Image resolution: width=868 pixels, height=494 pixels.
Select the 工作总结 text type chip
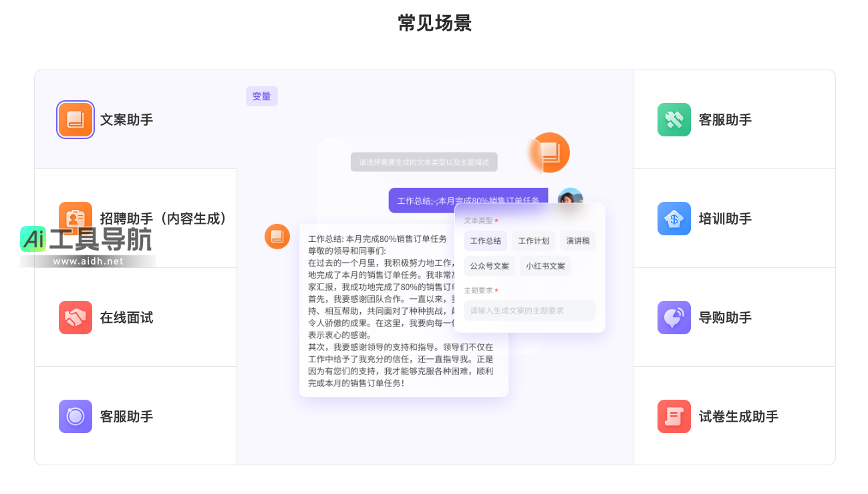click(486, 241)
